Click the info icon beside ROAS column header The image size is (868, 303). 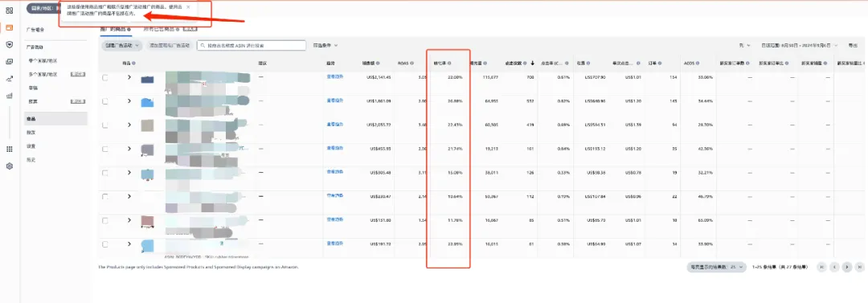tap(412, 63)
